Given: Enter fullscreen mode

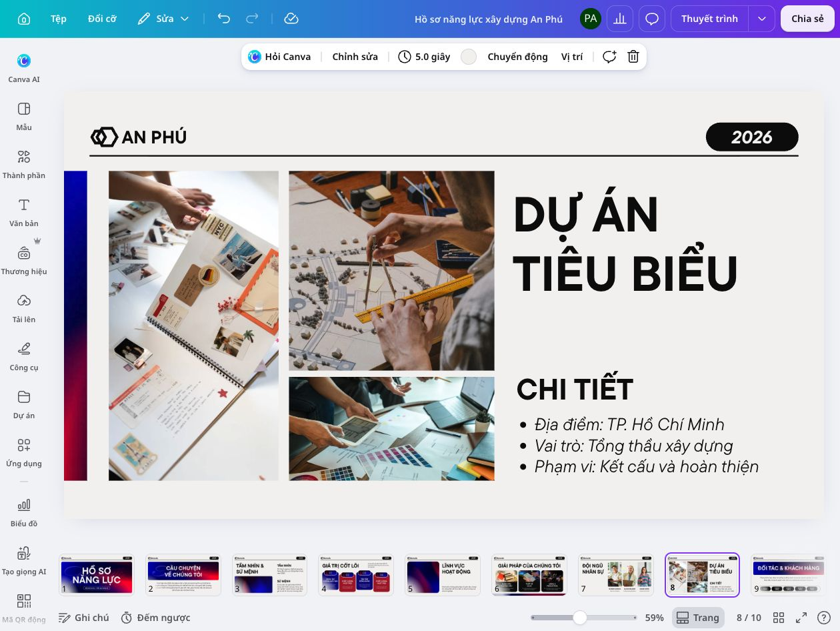Looking at the screenshot, I should pyautogui.click(x=801, y=618).
